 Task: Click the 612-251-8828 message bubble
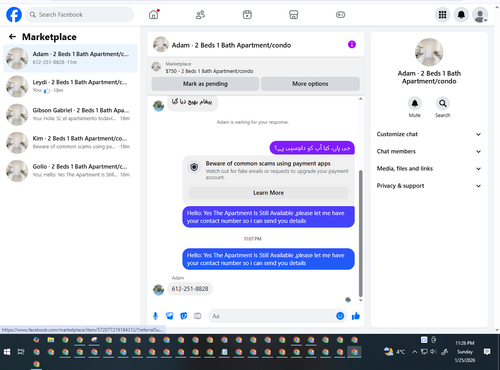190,289
